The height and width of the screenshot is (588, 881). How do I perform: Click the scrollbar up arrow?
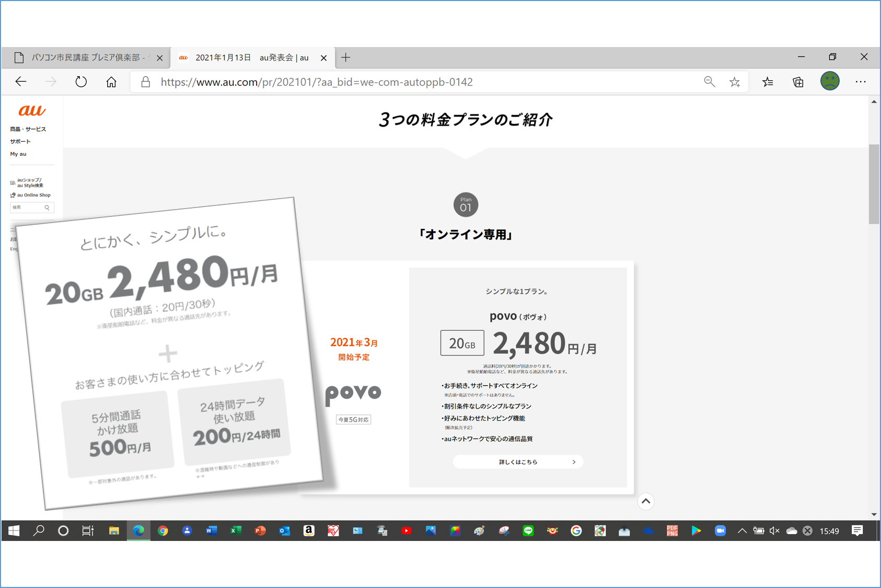pos(874,102)
